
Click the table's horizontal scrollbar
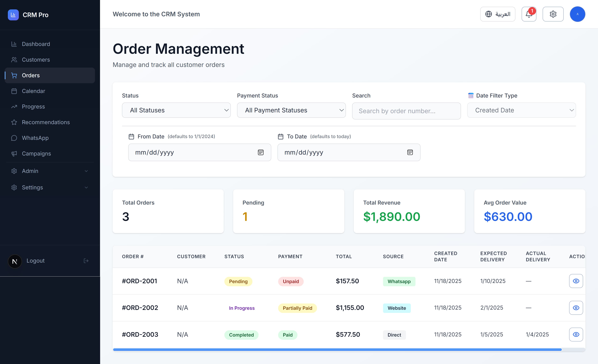[337, 349]
